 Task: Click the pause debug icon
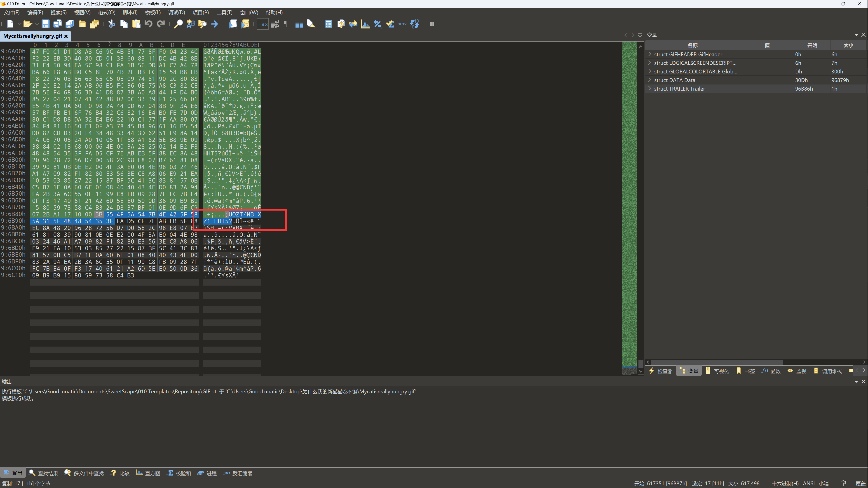(432, 24)
